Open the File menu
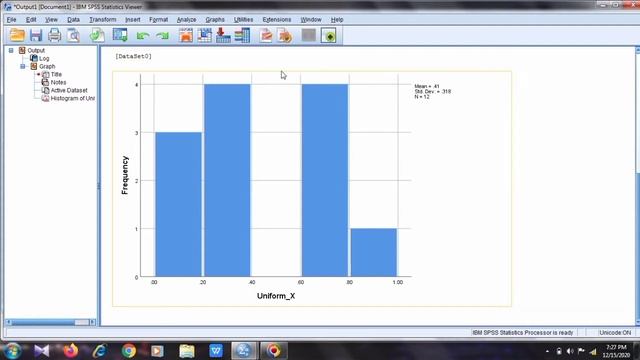This screenshot has width=640, height=360. pos(11,20)
